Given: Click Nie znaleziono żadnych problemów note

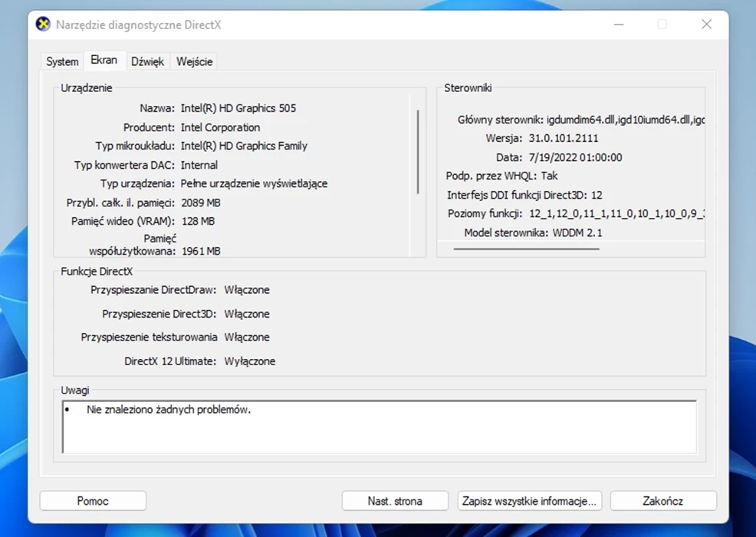Looking at the screenshot, I should (x=169, y=410).
